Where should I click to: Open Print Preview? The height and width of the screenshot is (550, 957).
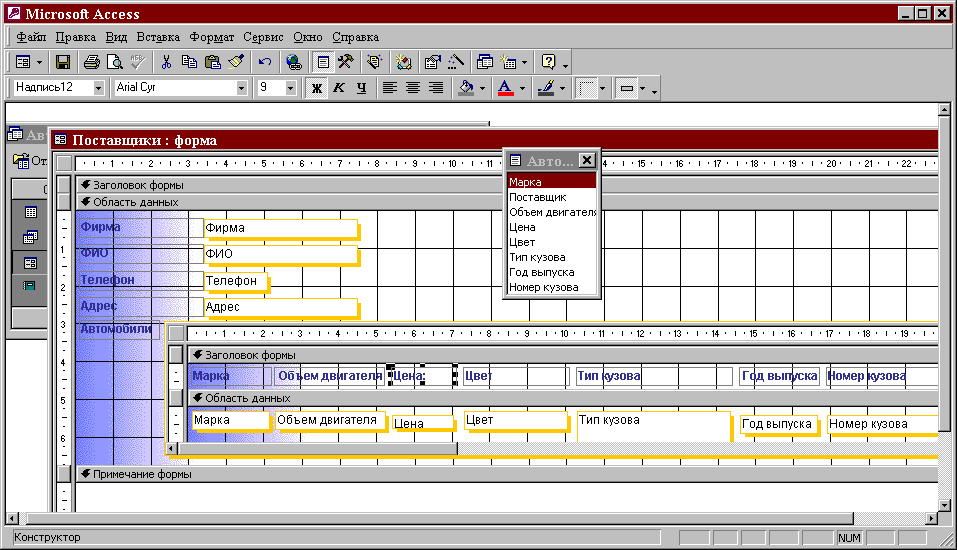click(x=114, y=62)
